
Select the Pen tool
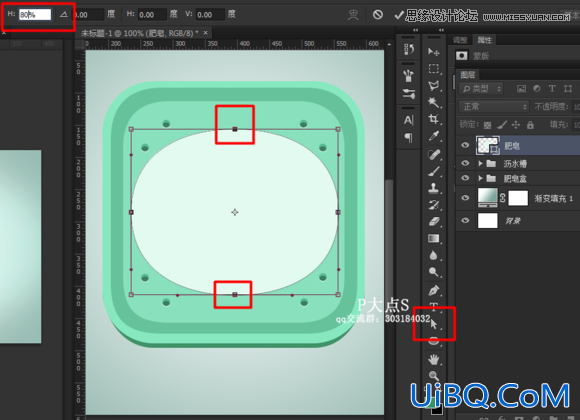pyautogui.click(x=434, y=290)
